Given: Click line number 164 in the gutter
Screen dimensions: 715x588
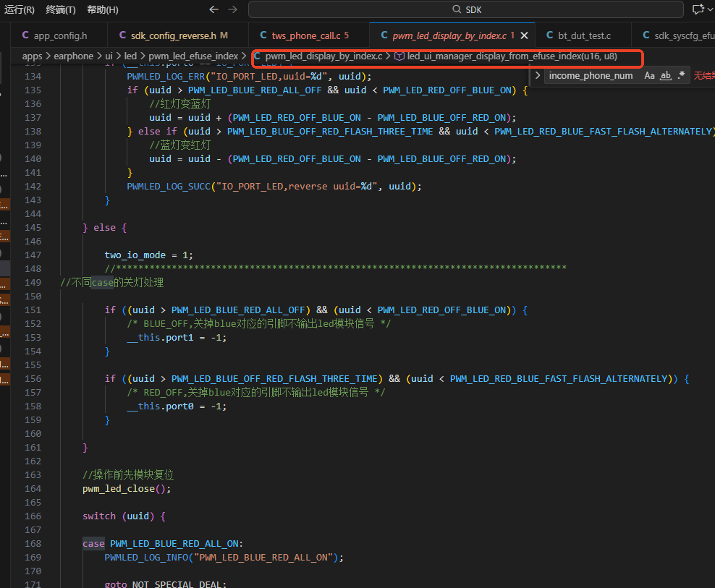Looking at the screenshot, I should [33, 489].
